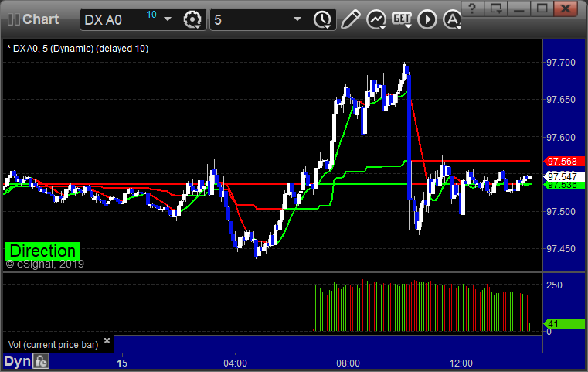The height and width of the screenshot is (372, 588).
Task: Click the 250 volume axis label
Action: click(554, 285)
